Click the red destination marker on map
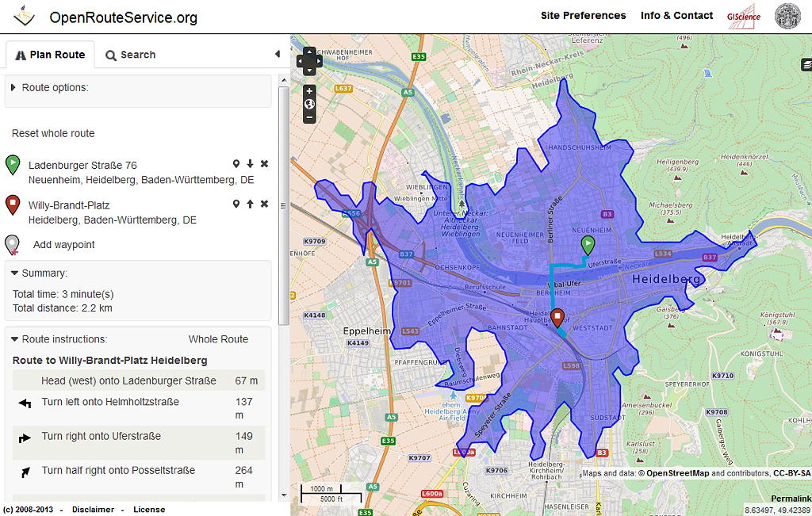The image size is (812, 516). pyautogui.click(x=557, y=318)
